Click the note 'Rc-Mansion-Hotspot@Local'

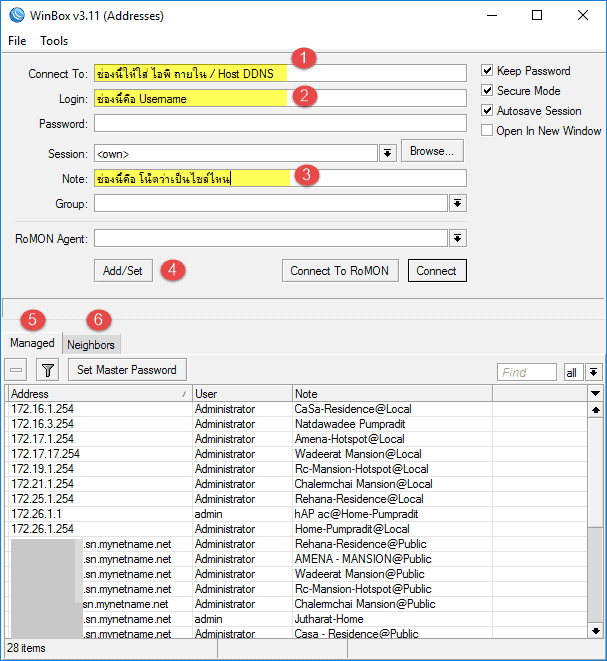tap(362, 469)
